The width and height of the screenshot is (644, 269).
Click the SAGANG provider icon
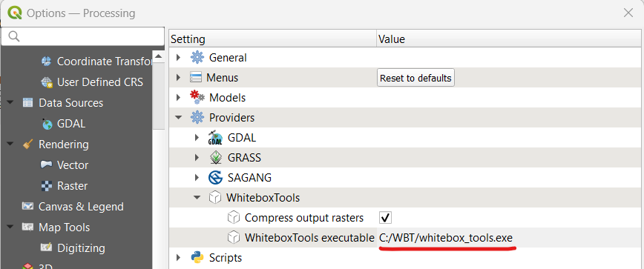pyautogui.click(x=215, y=178)
